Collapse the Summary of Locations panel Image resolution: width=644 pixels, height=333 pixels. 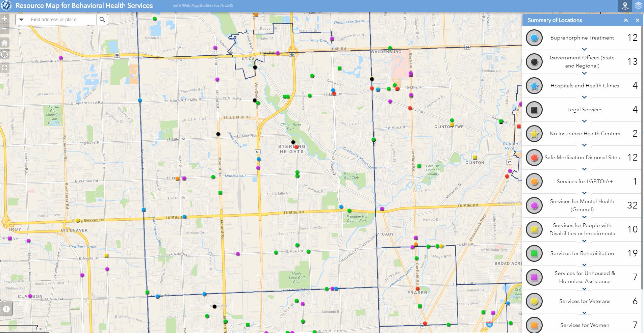tap(625, 20)
